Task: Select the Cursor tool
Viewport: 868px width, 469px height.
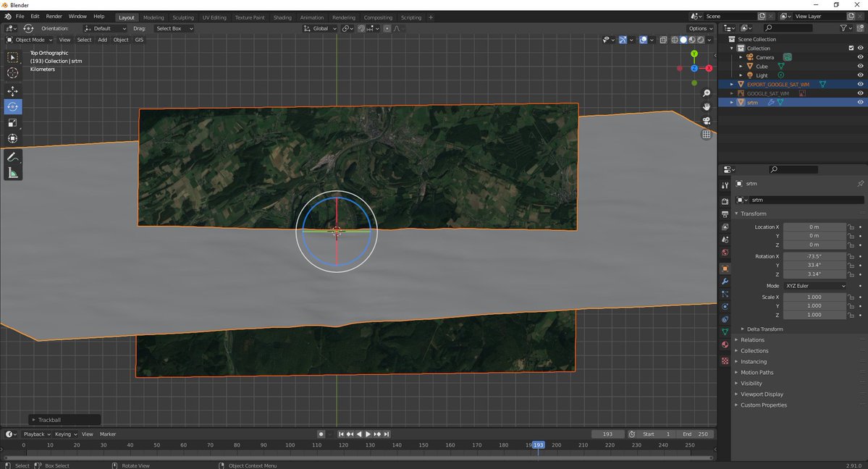Action: click(13, 73)
